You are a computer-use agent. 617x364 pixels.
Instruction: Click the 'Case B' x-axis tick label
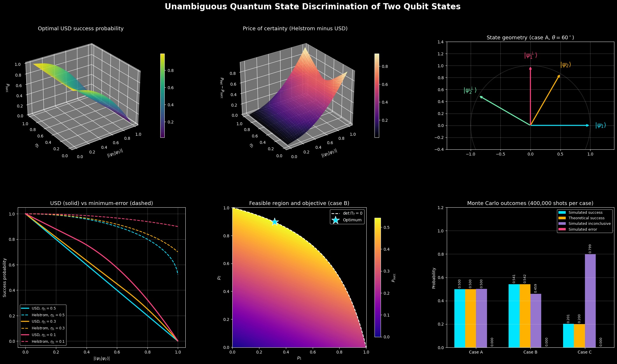click(530, 352)
